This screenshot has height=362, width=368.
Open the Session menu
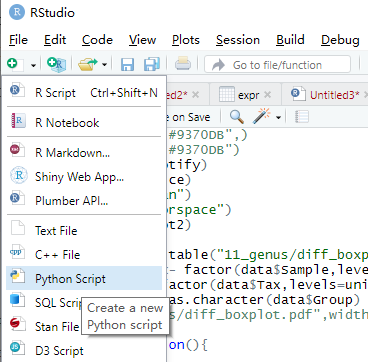[x=238, y=40]
